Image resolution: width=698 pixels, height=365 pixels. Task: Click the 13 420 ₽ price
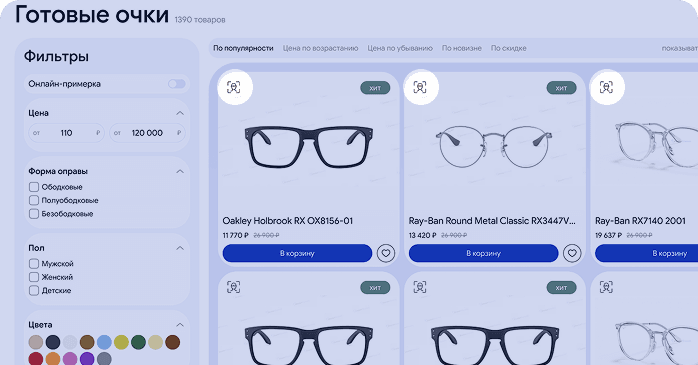coord(422,235)
